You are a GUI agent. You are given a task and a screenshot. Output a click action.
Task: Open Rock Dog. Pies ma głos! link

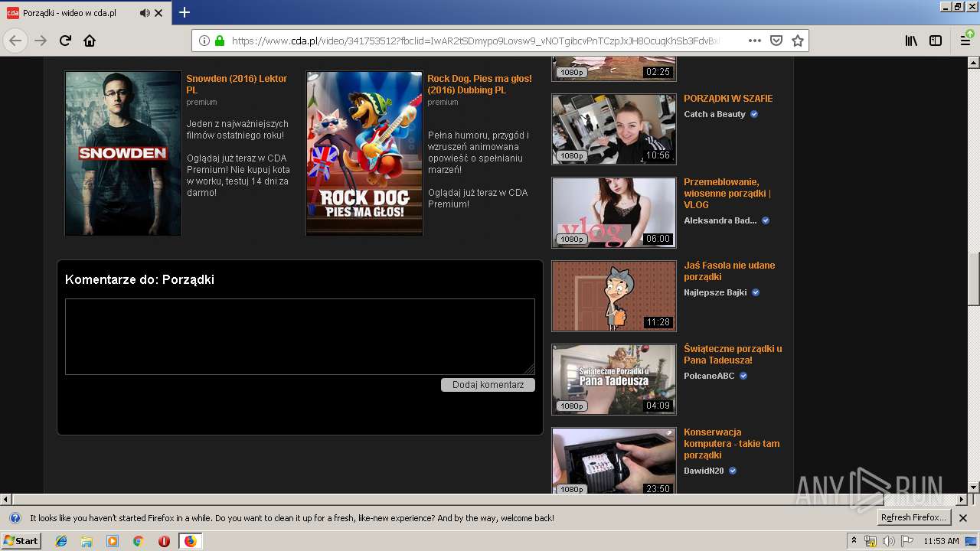(x=479, y=84)
